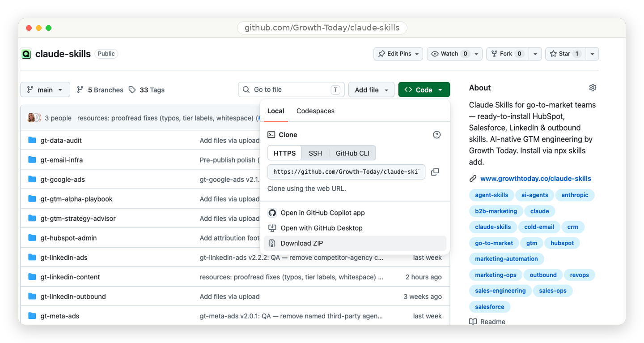Click the claude-skills repository avatar icon

[26, 54]
